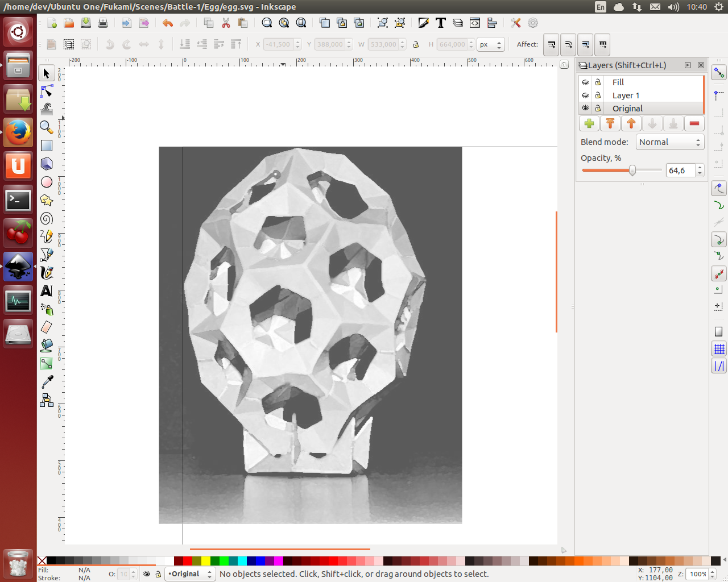Select the Spiral tool
Image resolution: width=728 pixels, height=582 pixels.
pyautogui.click(x=47, y=218)
